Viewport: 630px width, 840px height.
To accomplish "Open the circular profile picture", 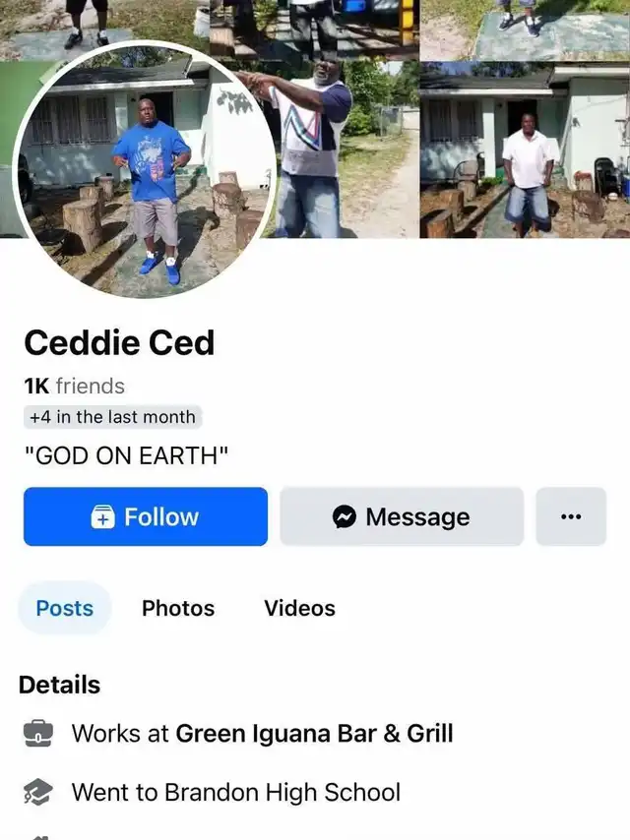I will point(146,170).
